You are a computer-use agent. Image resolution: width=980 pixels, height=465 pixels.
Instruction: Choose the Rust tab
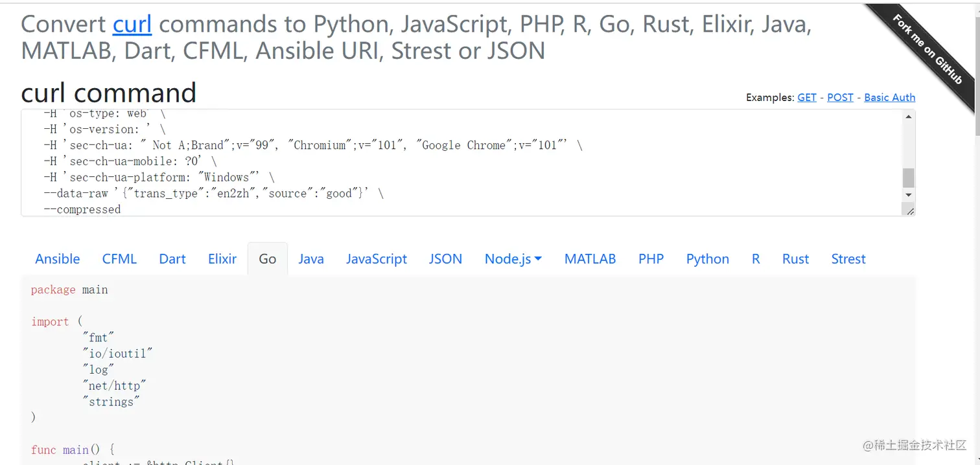point(795,259)
